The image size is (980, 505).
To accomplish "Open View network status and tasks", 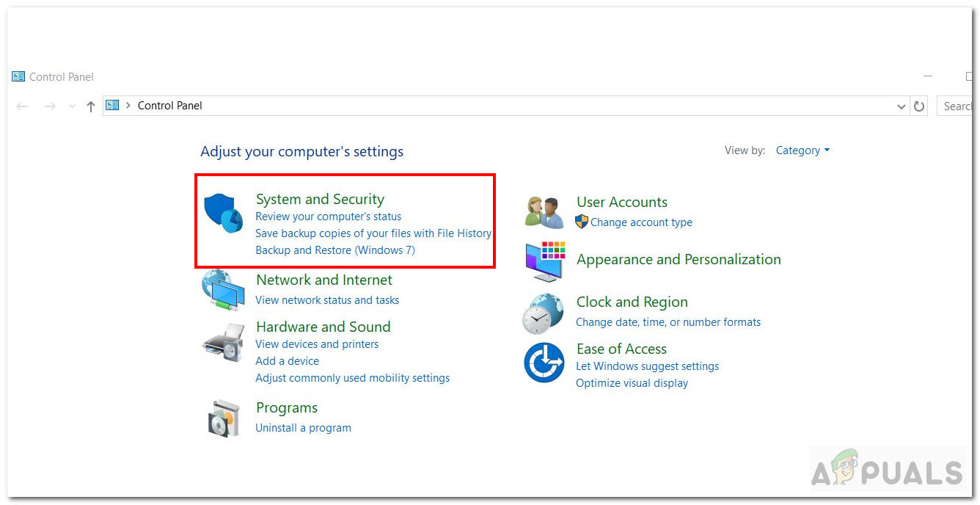I will pos(327,300).
